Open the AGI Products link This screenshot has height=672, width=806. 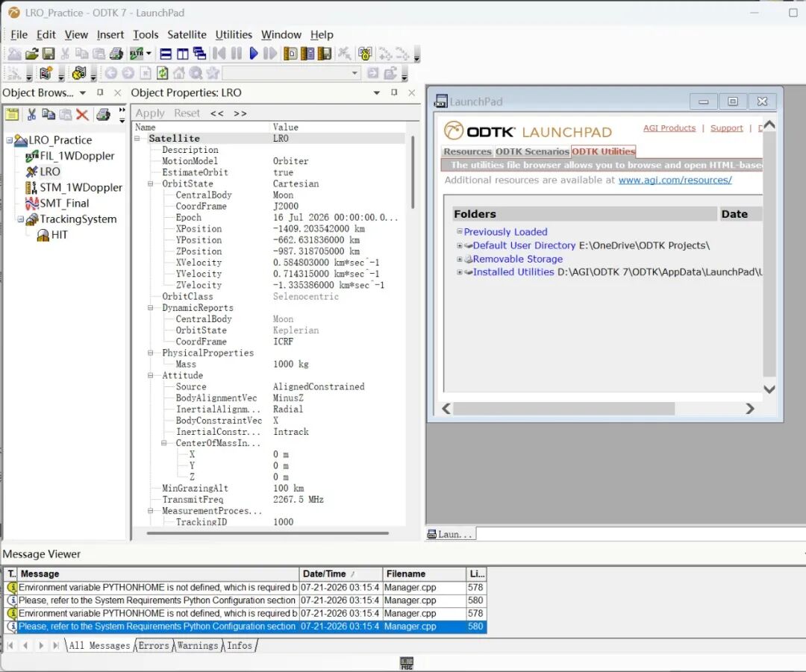[x=669, y=128]
